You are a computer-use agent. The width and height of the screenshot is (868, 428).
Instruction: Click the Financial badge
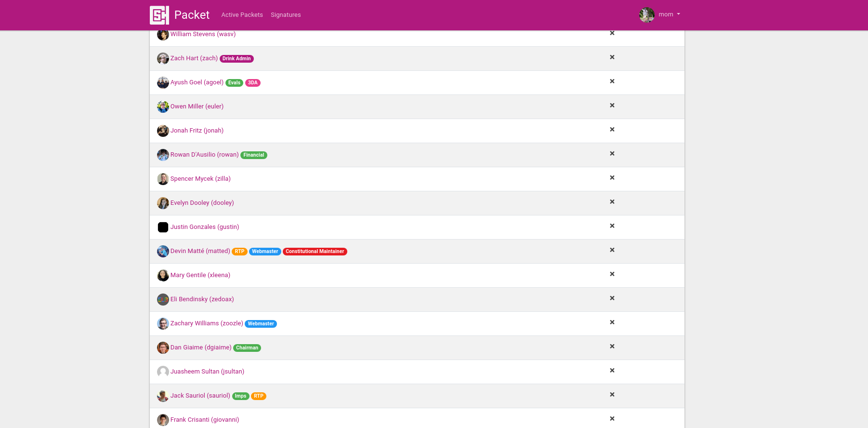click(254, 155)
